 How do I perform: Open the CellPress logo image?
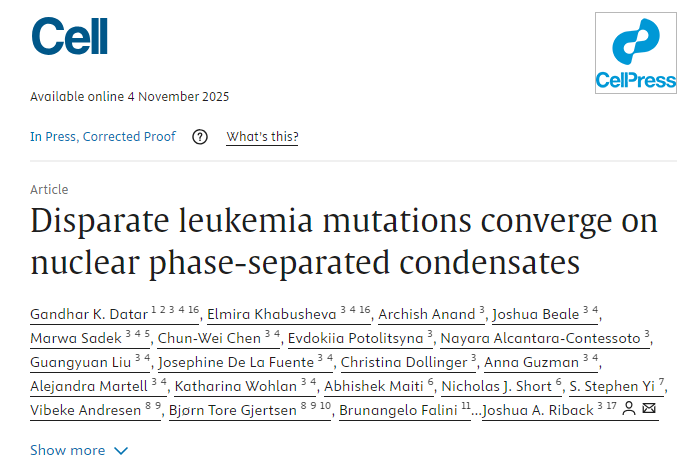[x=635, y=53]
